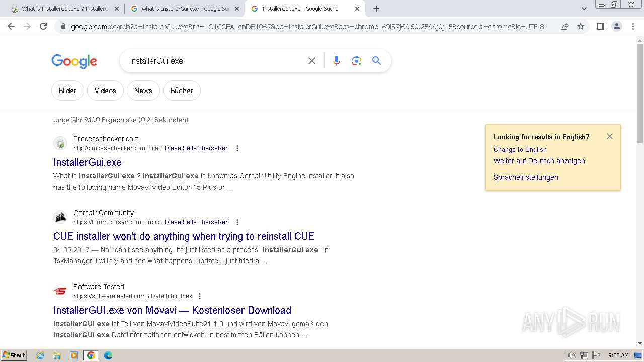The image size is (644, 362).
Task: Open more options for Corsair Community result
Action: pyautogui.click(x=237, y=222)
